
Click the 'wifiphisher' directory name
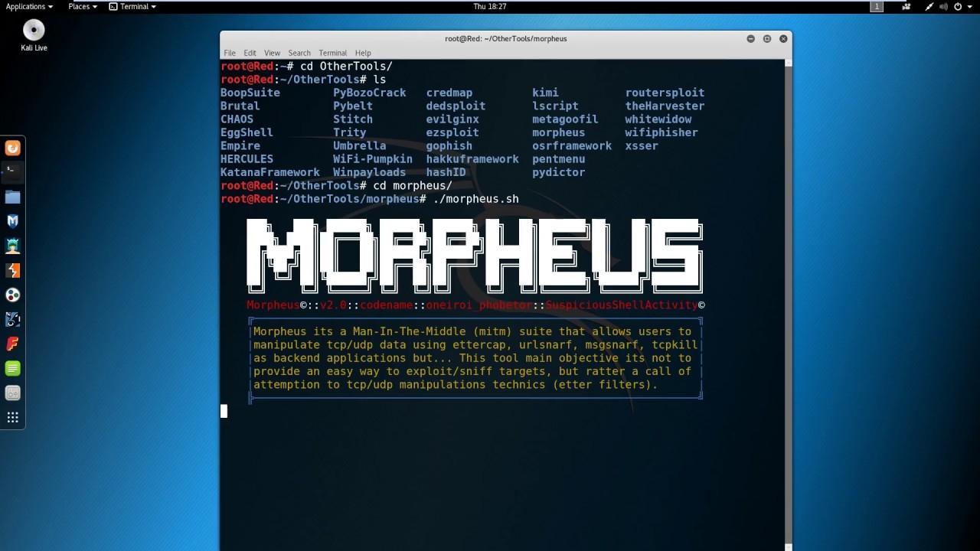click(661, 132)
